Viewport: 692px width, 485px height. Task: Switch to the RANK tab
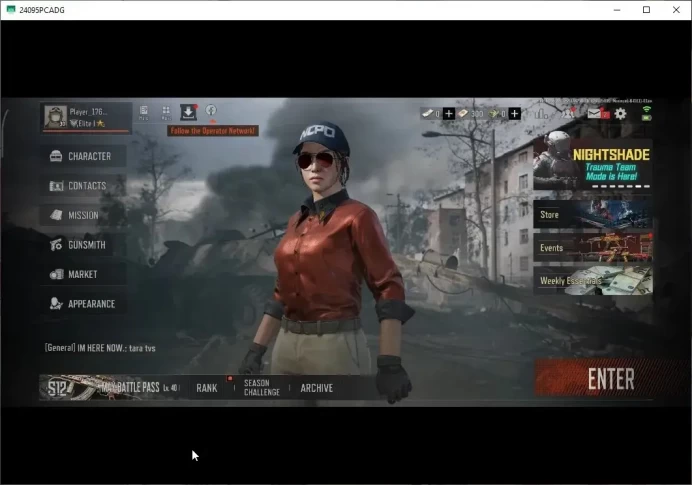click(207, 388)
